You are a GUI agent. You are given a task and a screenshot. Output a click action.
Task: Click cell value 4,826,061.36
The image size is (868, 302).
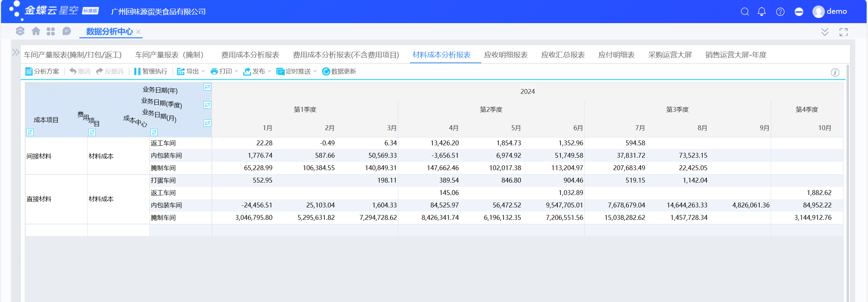[x=751, y=205]
